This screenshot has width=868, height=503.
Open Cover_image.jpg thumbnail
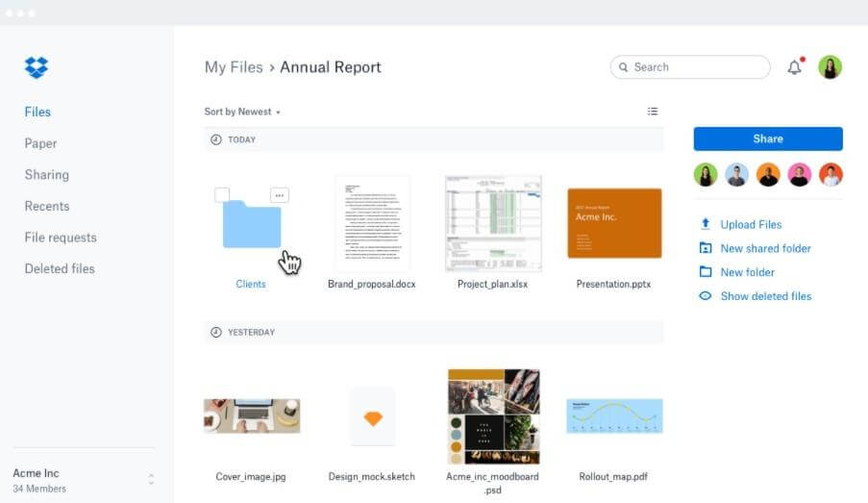pyautogui.click(x=252, y=416)
